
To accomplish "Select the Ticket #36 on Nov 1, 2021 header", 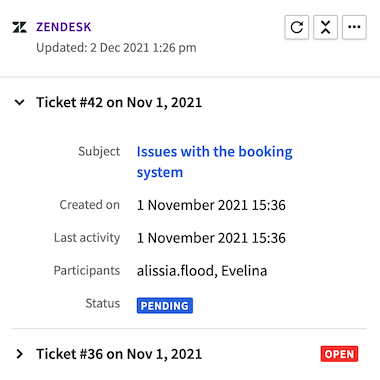I will (119, 354).
